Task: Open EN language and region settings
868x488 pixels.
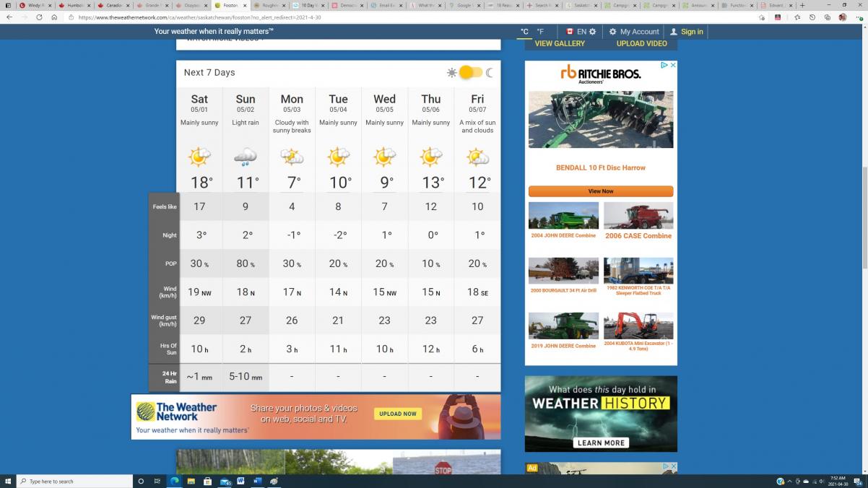Action: point(581,32)
